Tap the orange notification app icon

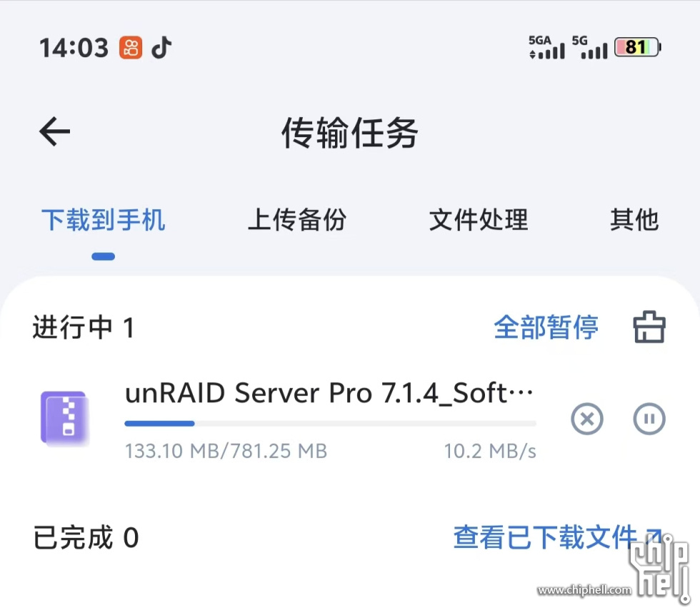click(x=130, y=47)
